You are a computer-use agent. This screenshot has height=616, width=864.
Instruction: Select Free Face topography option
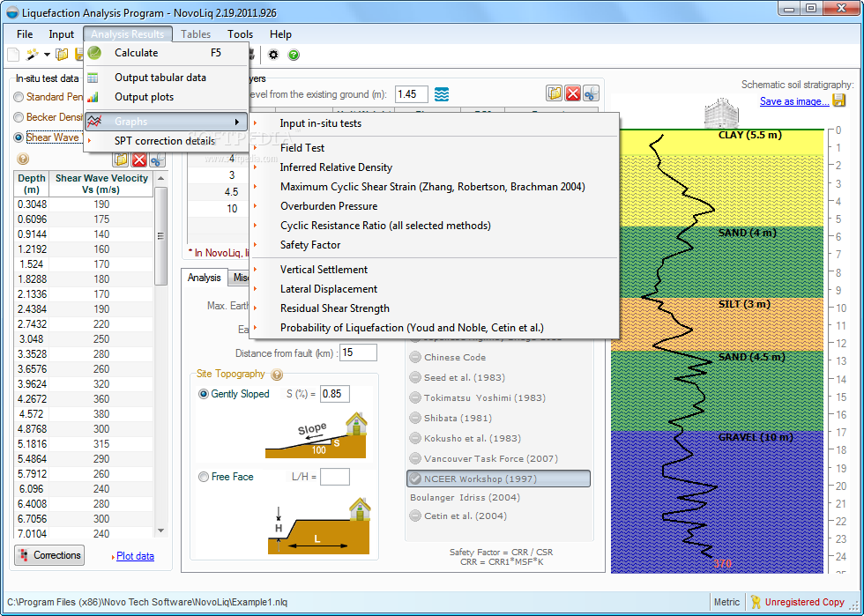204,477
